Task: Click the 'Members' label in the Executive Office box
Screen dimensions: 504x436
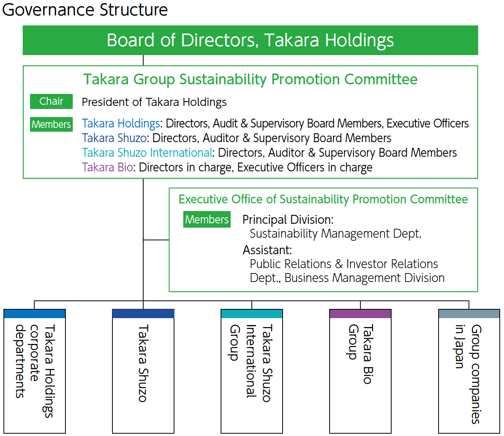Action: [x=207, y=220]
